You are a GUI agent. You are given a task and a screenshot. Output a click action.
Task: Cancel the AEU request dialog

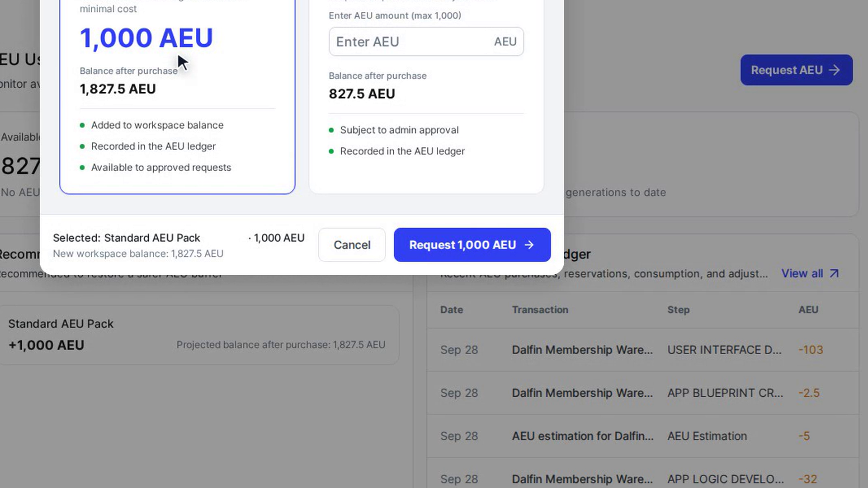352,244
